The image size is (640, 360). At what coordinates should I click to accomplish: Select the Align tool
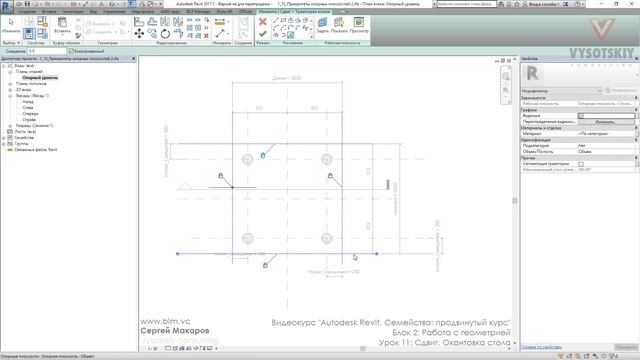point(139,21)
